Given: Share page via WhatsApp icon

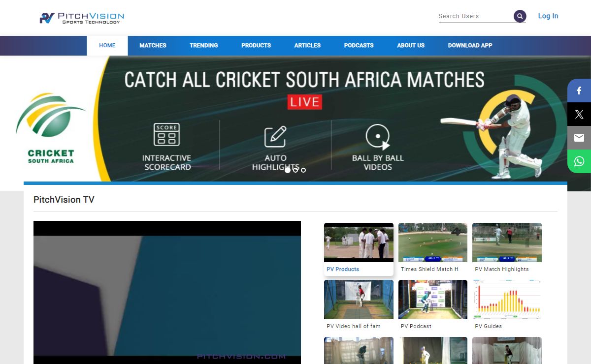Looking at the screenshot, I should 579,161.
